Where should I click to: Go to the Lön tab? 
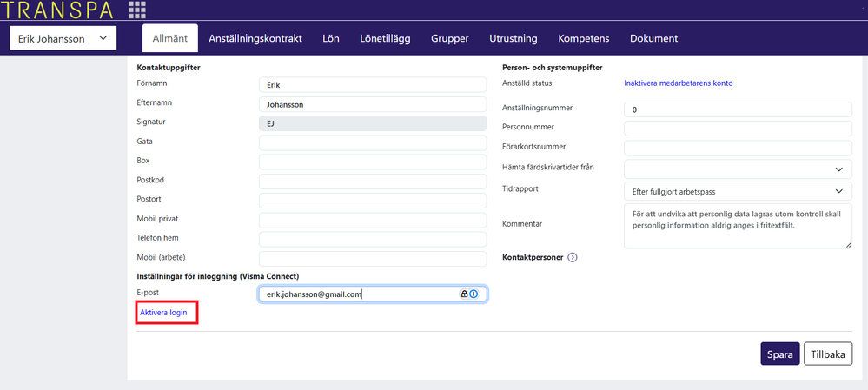pyautogui.click(x=331, y=39)
